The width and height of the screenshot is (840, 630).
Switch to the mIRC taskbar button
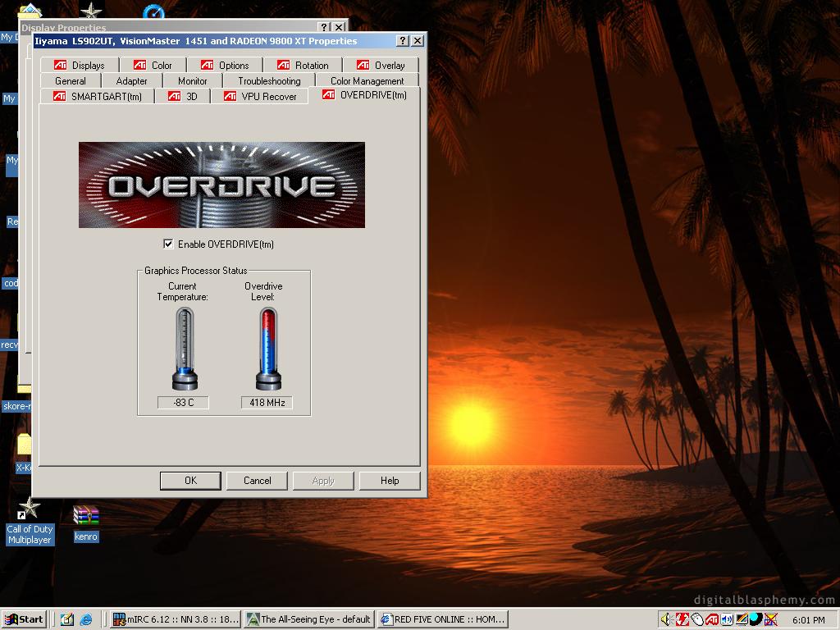(176, 619)
